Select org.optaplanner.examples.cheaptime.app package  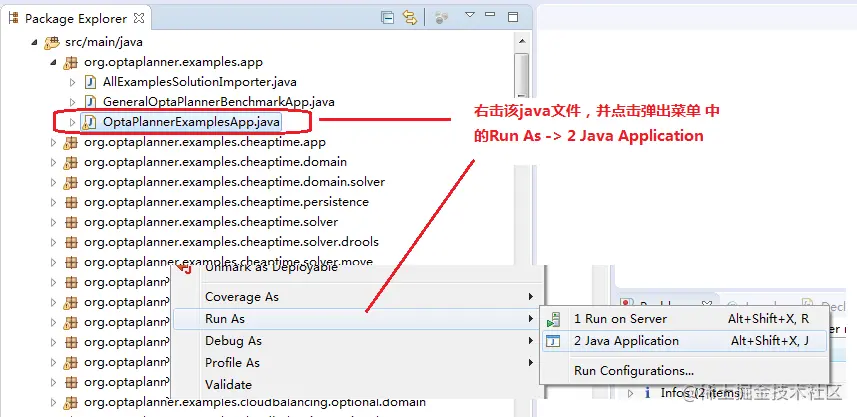205,142
